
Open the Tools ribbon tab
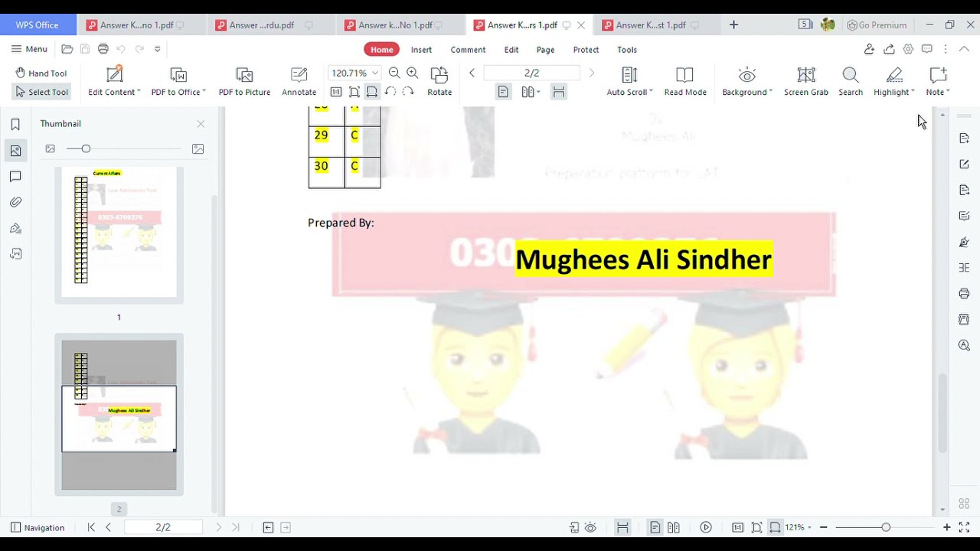tap(627, 49)
